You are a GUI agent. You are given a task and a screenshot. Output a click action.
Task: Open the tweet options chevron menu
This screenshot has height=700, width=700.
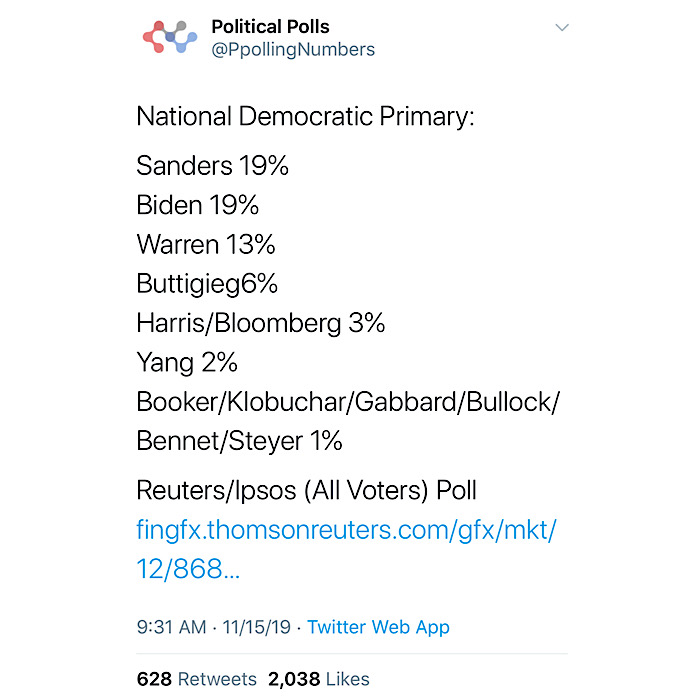click(x=562, y=28)
